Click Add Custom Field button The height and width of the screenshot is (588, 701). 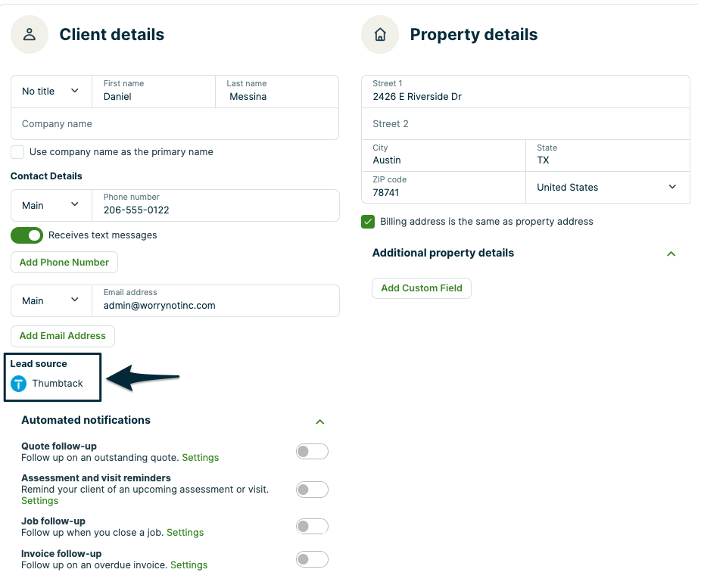pos(422,288)
